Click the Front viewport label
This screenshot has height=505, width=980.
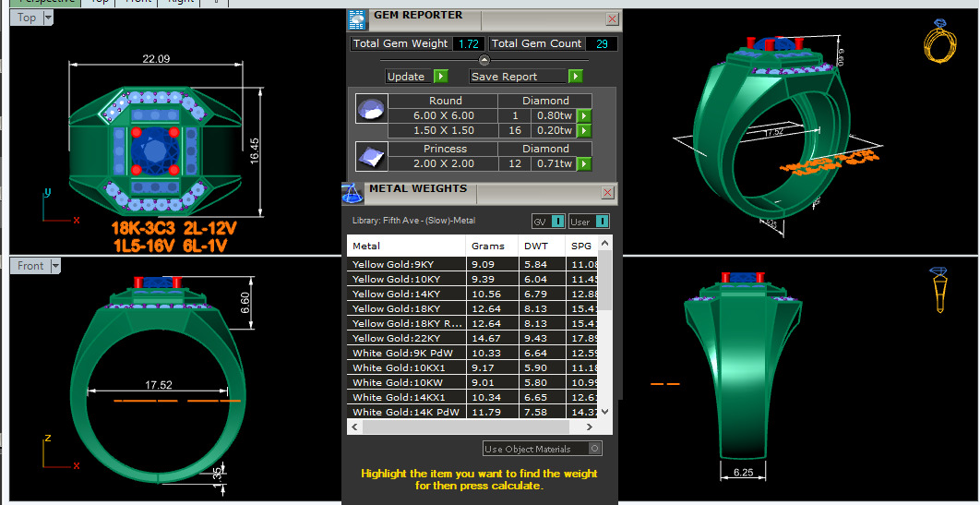coord(30,266)
